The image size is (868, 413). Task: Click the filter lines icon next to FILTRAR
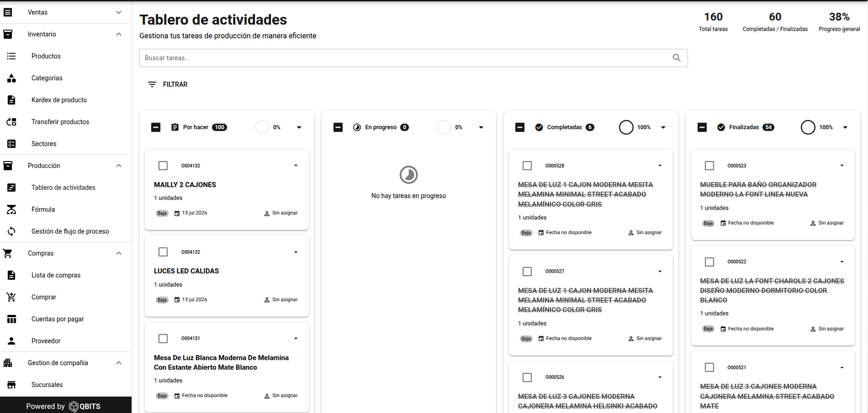pyautogui.click(x=152, y=85)
